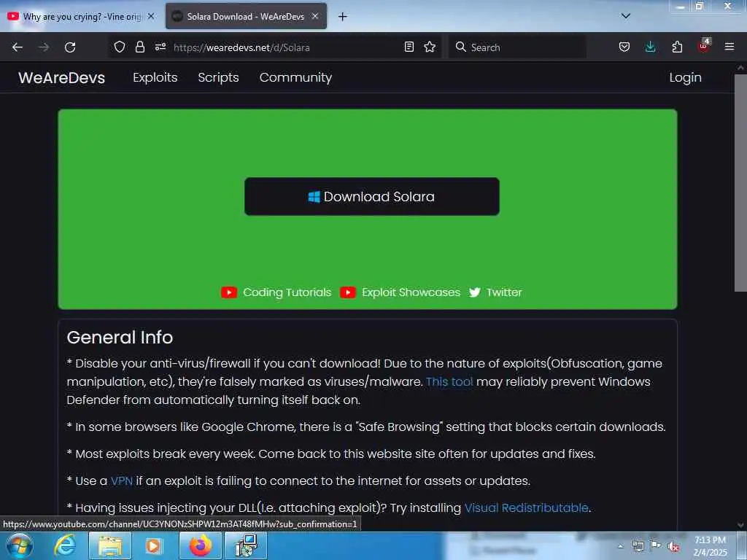Show site security padlock info
This screenshot has height=560, width=747.
139,47
